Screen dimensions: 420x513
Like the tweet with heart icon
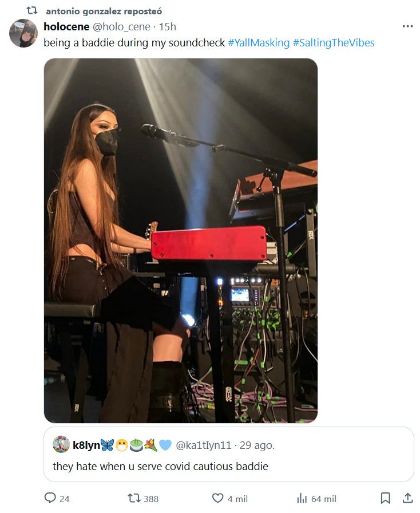218,498
